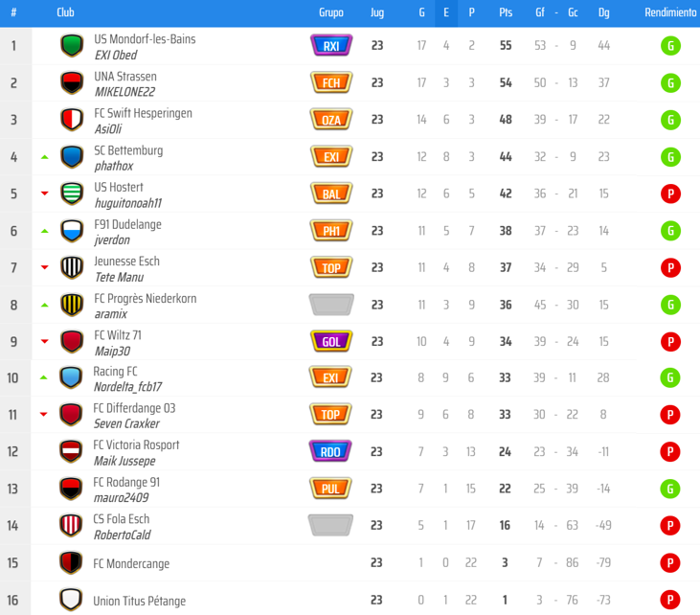Open the SC Bettemburg club link
This screenshot has height=615, width=700.
(x=128, y=150)
